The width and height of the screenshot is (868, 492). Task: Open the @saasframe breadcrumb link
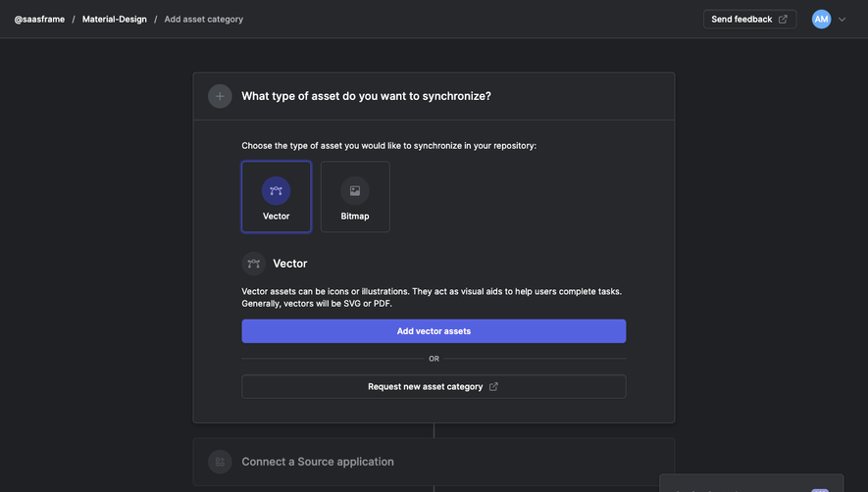[39, 20]
